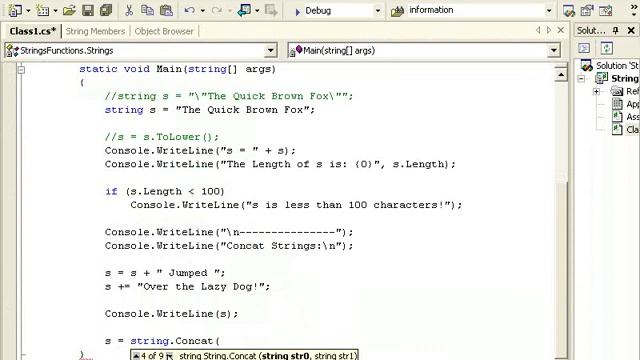Click the Cut scissors icon

[129, 10]
